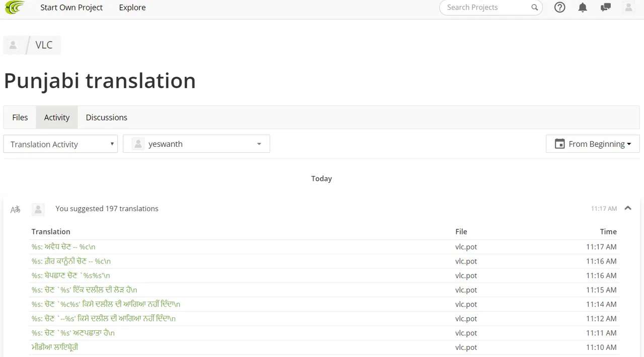Viewport: 644px width, 357px height.
Task: Open the yeswanth user filter dropdown
Action: coord(196,144)
